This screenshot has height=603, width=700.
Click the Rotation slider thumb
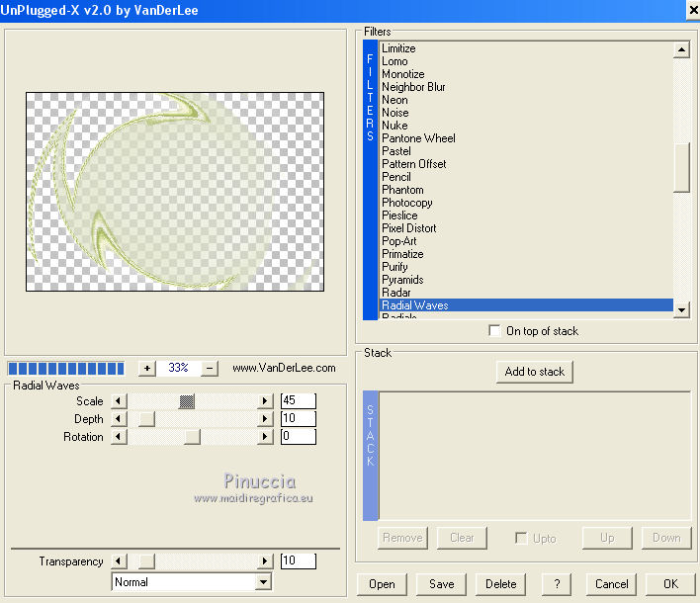[192, 437]
